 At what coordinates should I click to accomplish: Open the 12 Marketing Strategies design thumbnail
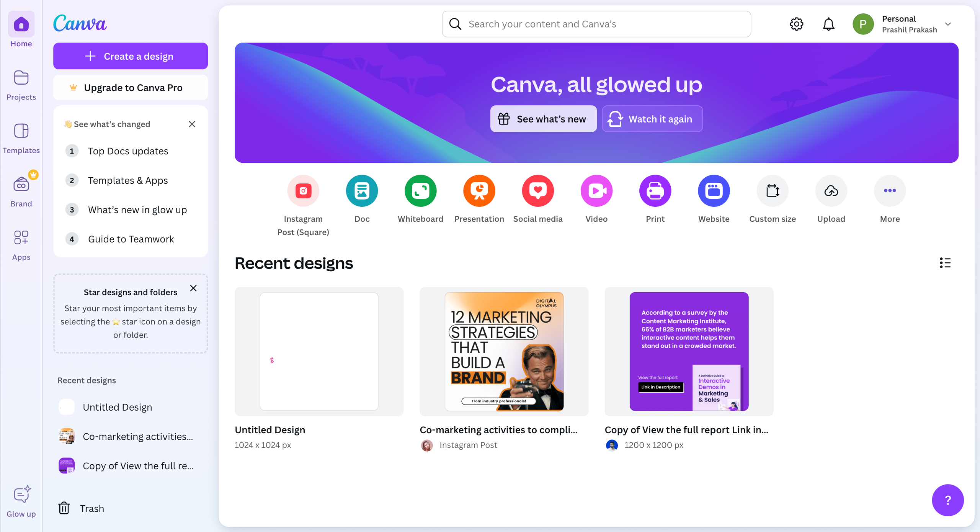(x=504, y=351)
